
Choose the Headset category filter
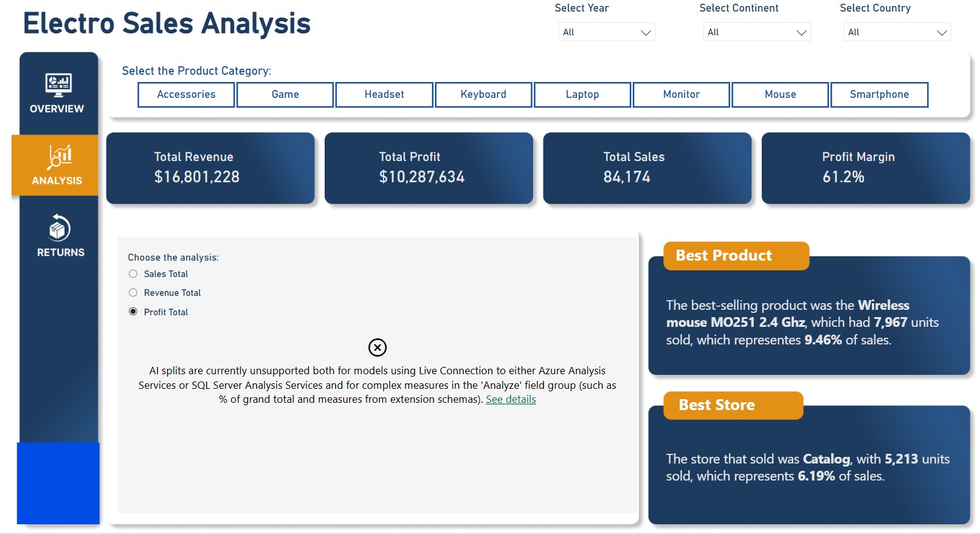tap(384, 95)
